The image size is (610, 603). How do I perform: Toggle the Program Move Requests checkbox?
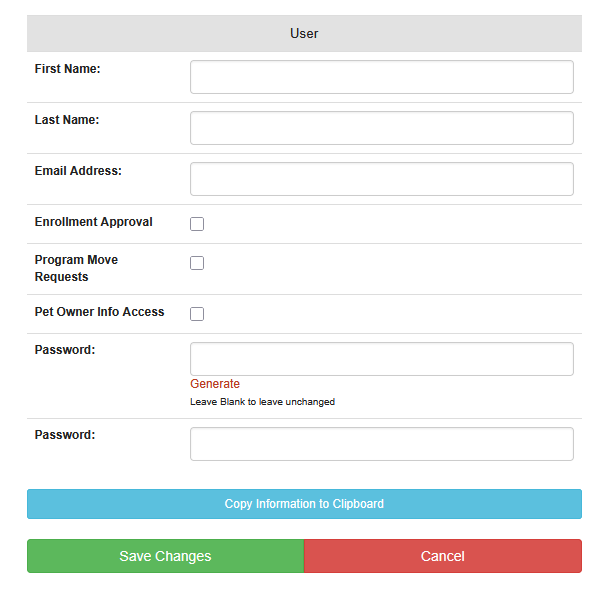click(197, 263)
